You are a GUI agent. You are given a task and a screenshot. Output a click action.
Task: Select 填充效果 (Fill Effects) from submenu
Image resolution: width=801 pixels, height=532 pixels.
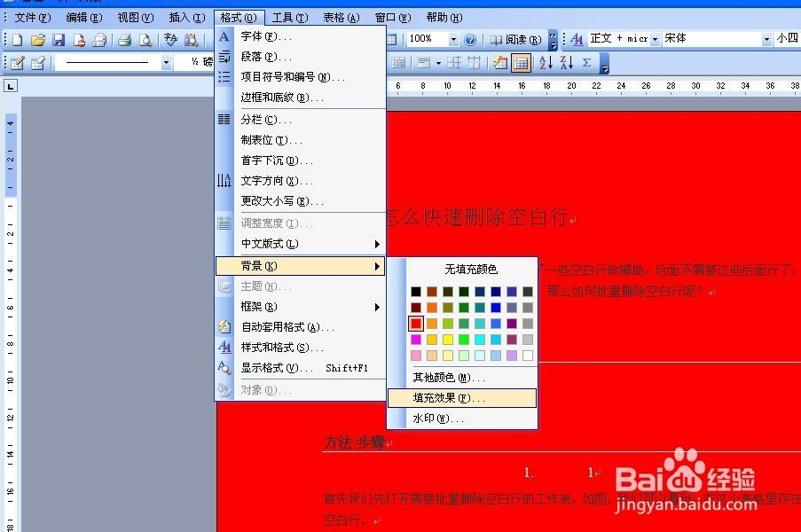coord(461,398)
